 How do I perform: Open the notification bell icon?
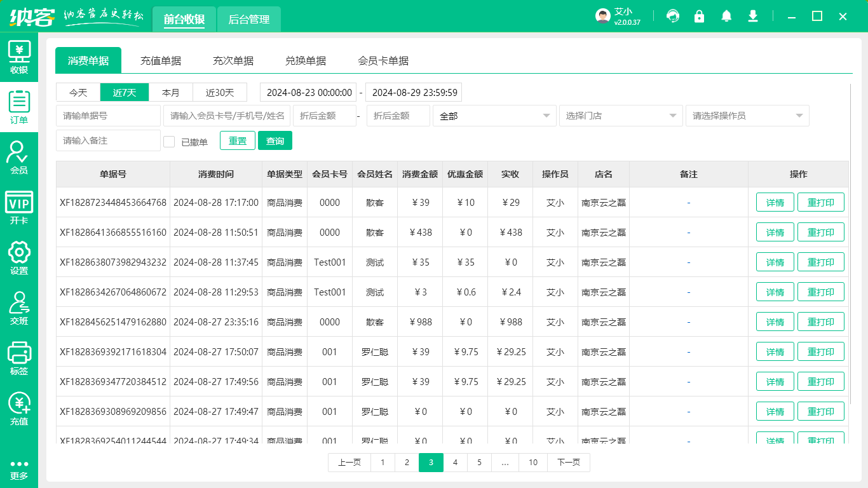point(726,16)
